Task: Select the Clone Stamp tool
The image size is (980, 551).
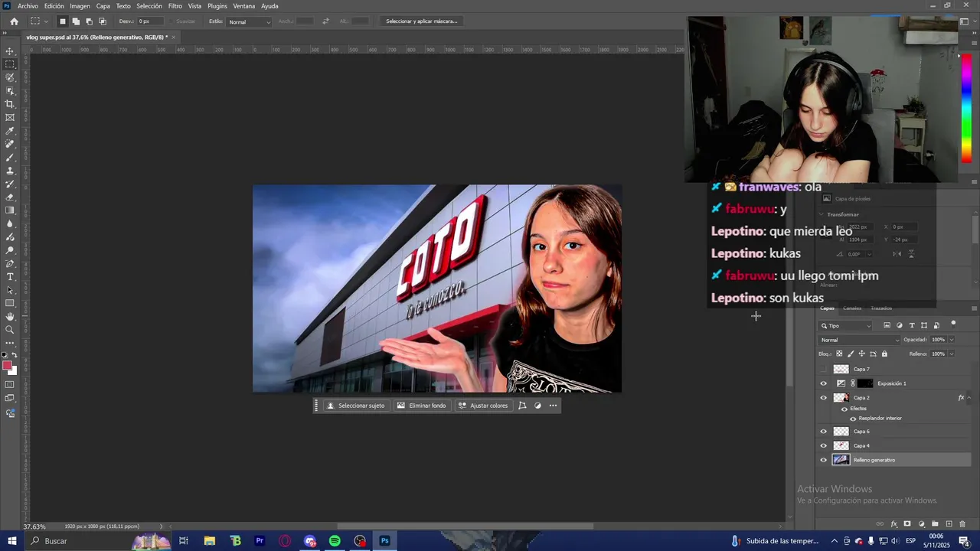Action: click(10, 171)
